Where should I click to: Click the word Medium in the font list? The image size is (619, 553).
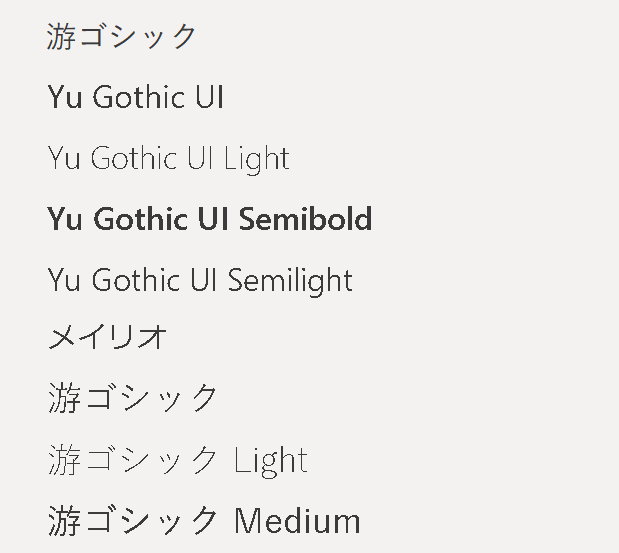[298, 521]
